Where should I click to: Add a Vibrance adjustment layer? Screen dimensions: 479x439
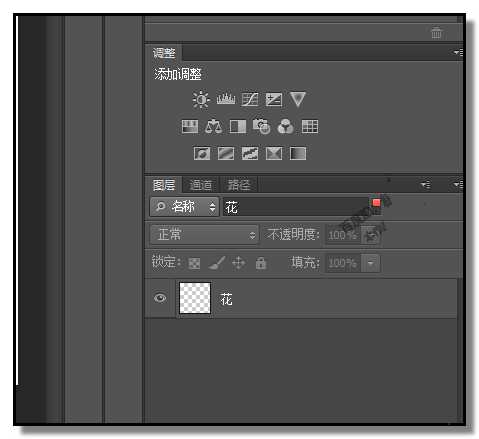297,99
